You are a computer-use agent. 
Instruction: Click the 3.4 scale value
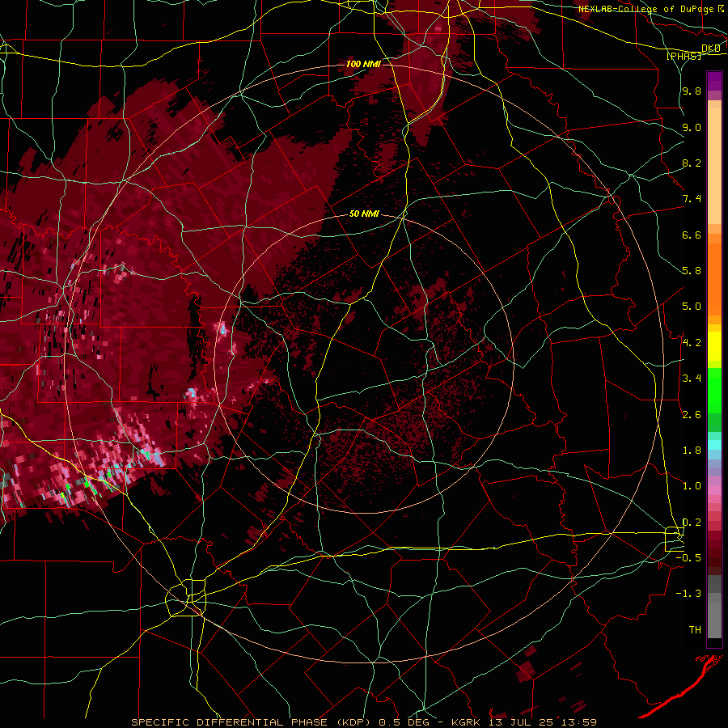coord(692,379)
